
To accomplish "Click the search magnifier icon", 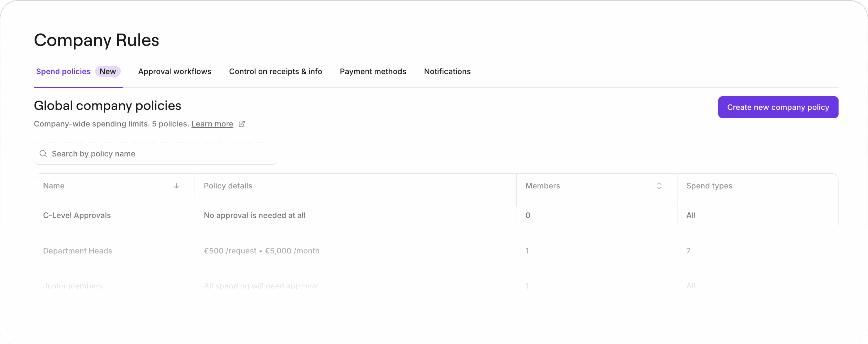I will tap(43, 154).
